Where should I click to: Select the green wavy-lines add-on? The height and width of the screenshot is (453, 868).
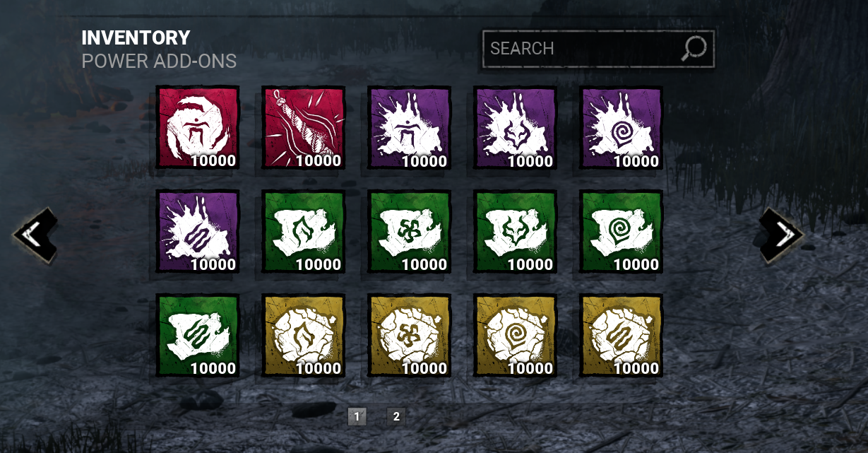click(198, 336)
